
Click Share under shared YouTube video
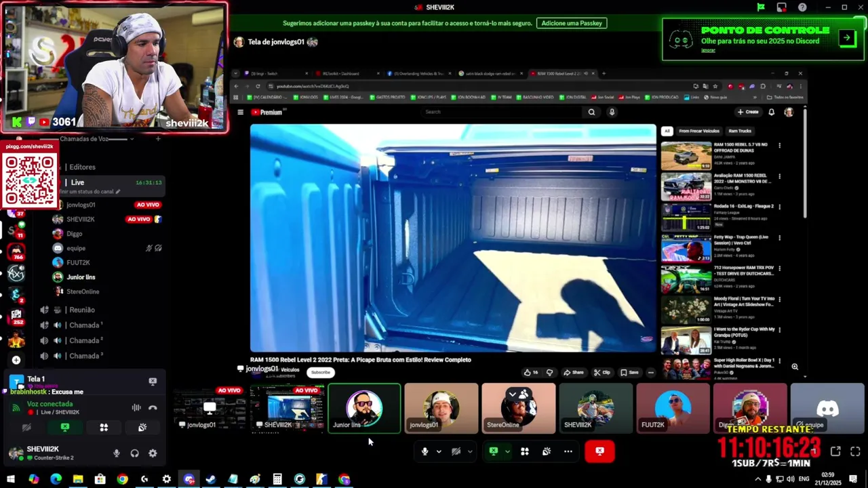click(x=574, y=372)
